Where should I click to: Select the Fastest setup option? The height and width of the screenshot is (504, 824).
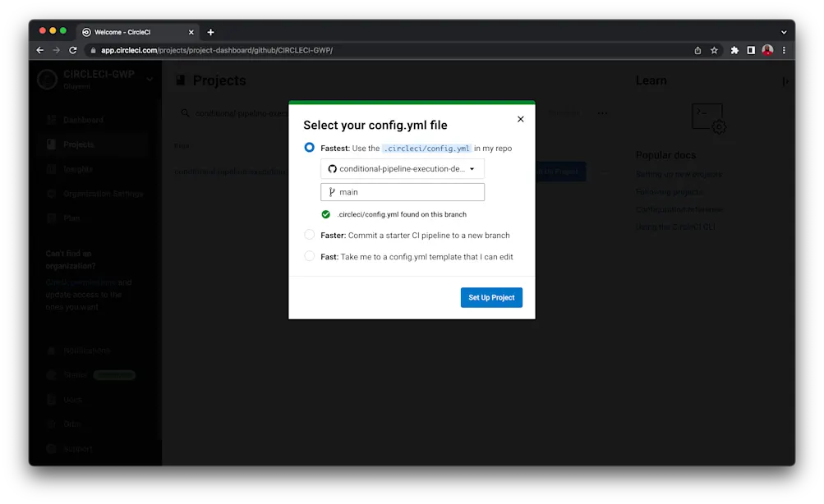point(309,147)
